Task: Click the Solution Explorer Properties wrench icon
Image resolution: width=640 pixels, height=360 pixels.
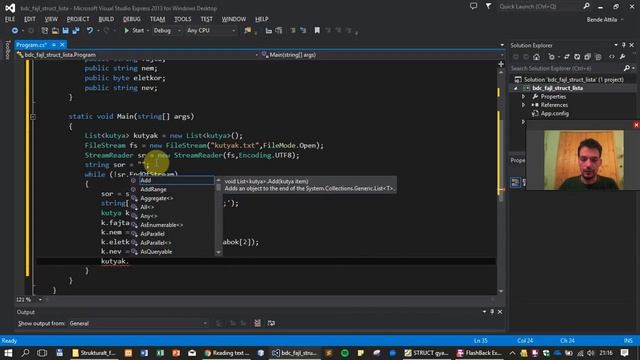Action: pyautogui.click(x=622, y=57)
